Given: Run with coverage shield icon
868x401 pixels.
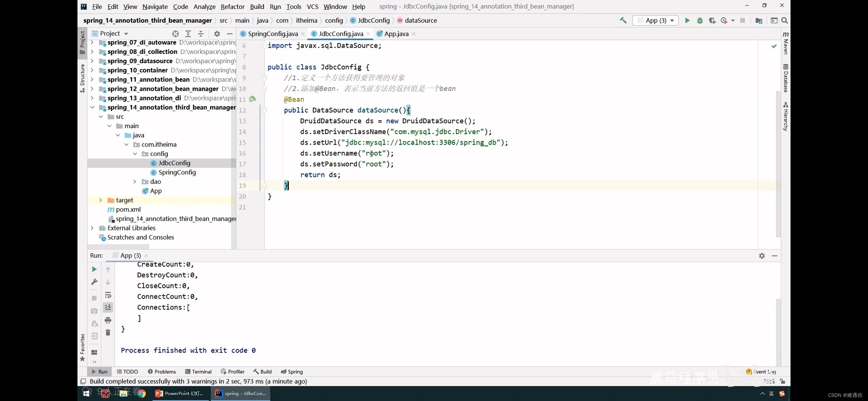Looking at the screenshot, I should (x=712, y=21).
